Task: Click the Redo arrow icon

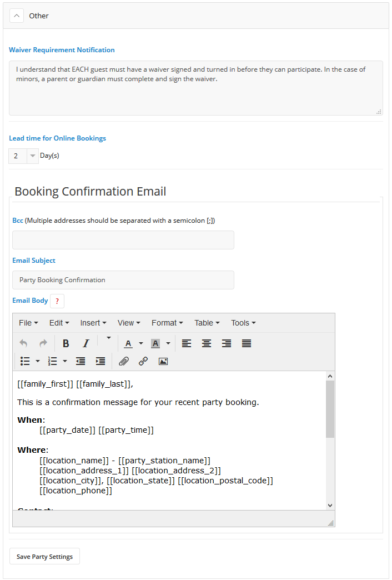Action: point(43,343)
